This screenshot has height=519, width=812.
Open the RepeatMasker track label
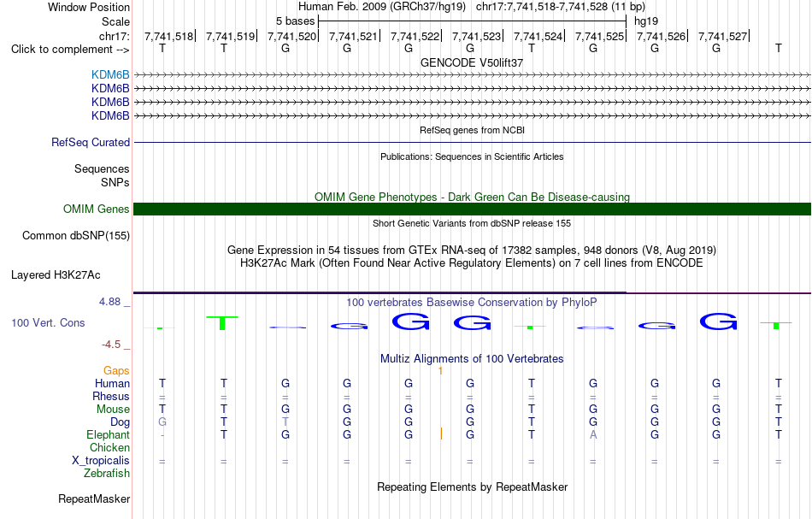click(94, 498)
